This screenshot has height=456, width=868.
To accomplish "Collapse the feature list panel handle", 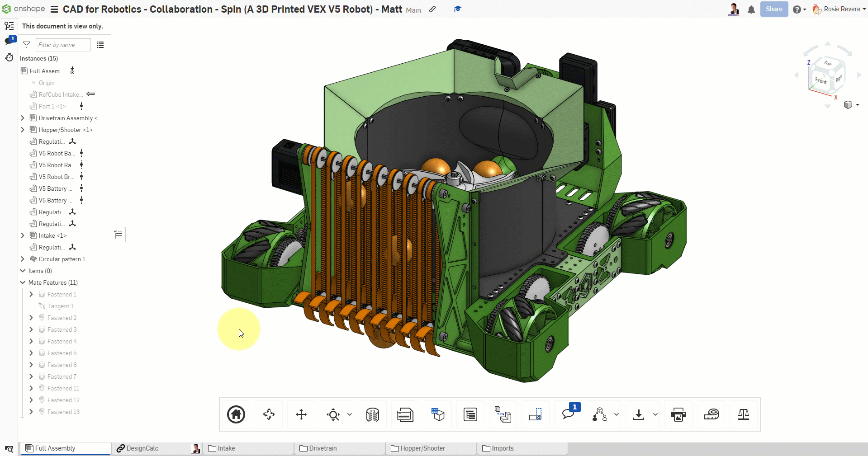I will coord(119,235).
